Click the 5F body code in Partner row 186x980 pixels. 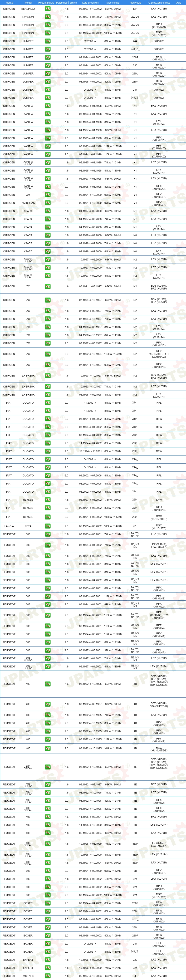coord(135,976)
